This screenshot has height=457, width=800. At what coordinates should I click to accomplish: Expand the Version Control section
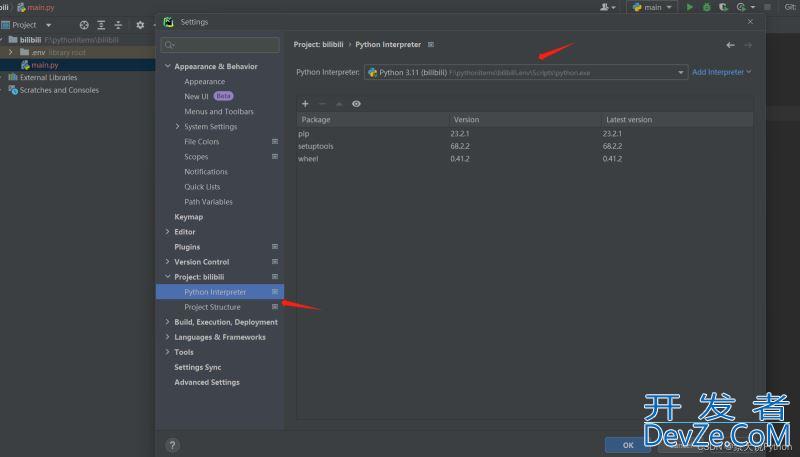coord(167,262)
